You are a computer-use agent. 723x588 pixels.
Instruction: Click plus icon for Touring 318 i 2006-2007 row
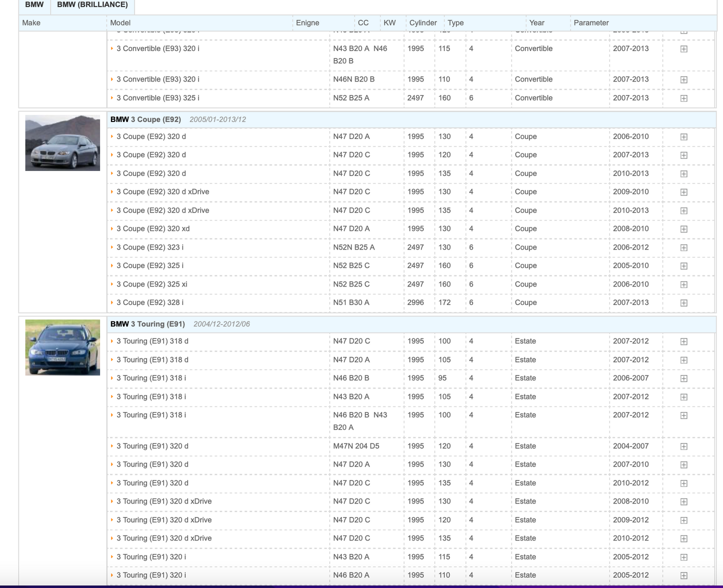683,378
